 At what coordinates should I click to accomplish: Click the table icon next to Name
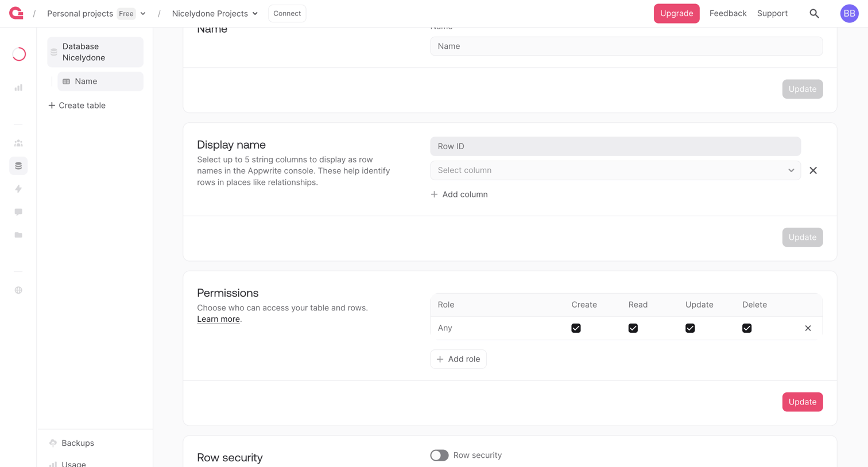(67, 81)
